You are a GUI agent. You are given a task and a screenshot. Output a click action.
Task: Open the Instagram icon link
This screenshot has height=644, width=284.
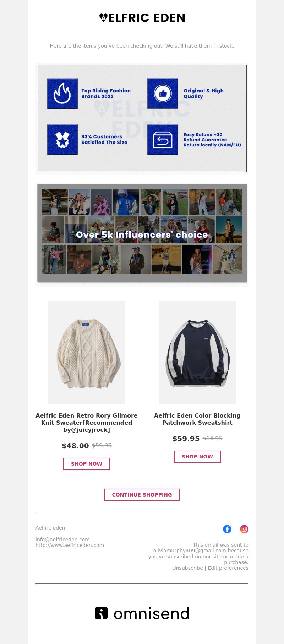[244, 529]
